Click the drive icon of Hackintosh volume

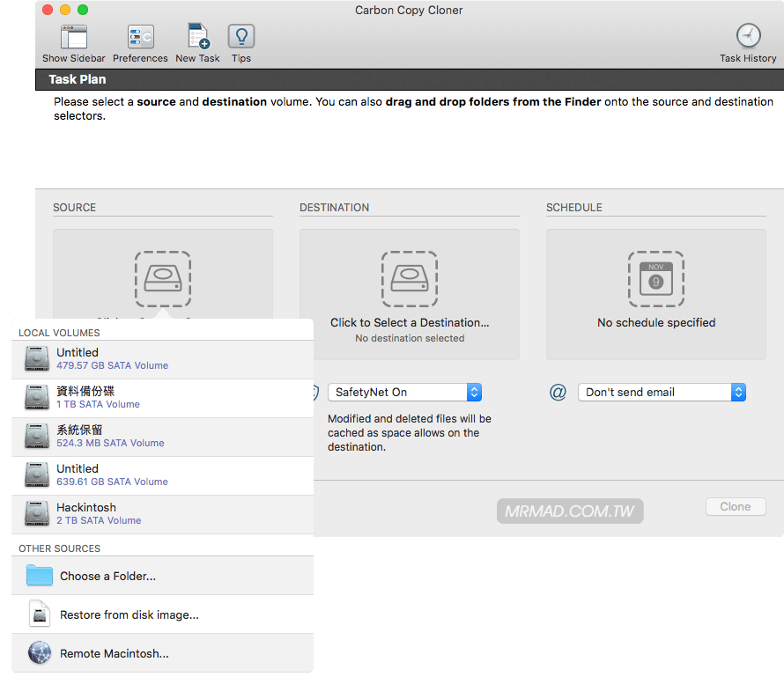(x=37, y=513)
